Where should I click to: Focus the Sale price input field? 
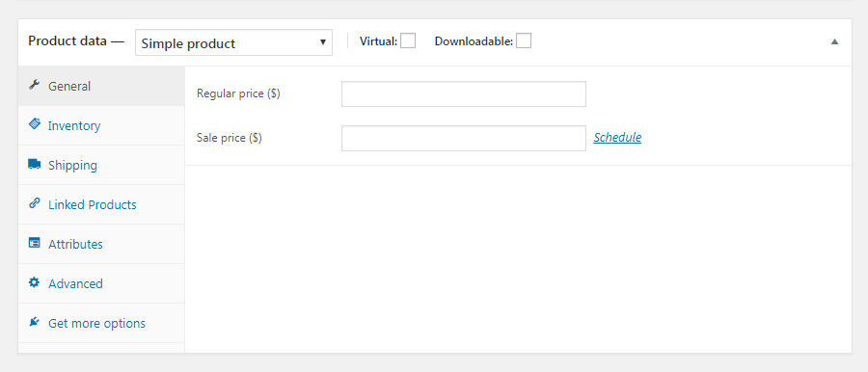[x=463, y=139]
